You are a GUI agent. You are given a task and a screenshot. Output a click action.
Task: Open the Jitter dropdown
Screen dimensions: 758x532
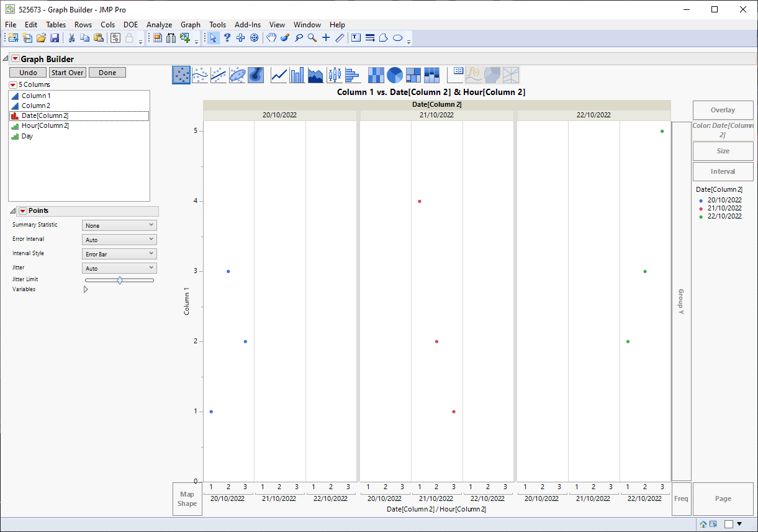[x=119, y=268]
